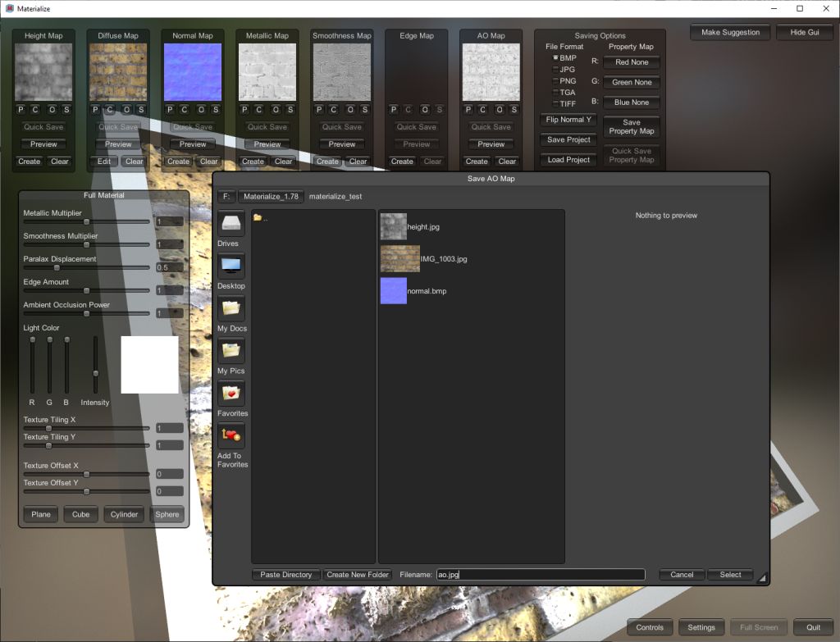Navigate to F: drive breadcrumb
Screen dimensions: 840x642
(226, 197)
